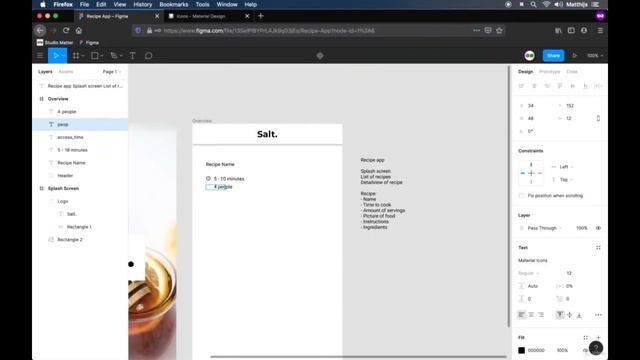Select the Rectangle shape tool
This screenshot has width=640, height=360.
pyautogui.click(x=95, y=56)
